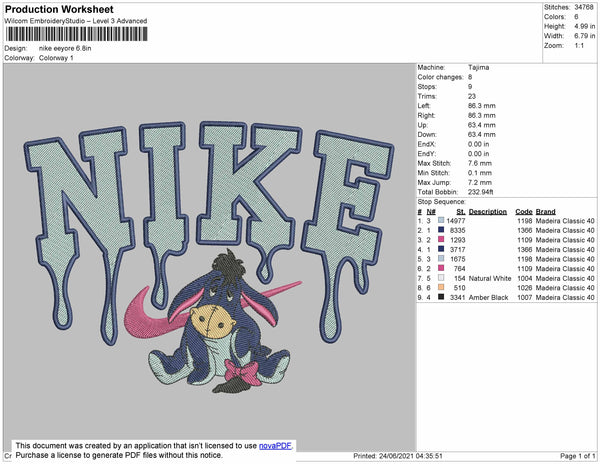Select stop 8 orange swatch with 510 stitches

[441, 288]
